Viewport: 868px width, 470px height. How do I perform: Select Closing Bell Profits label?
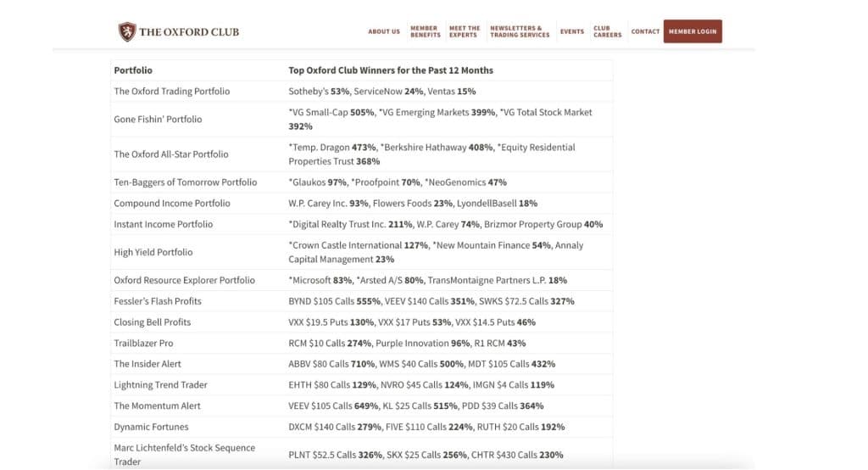[153, 322]
